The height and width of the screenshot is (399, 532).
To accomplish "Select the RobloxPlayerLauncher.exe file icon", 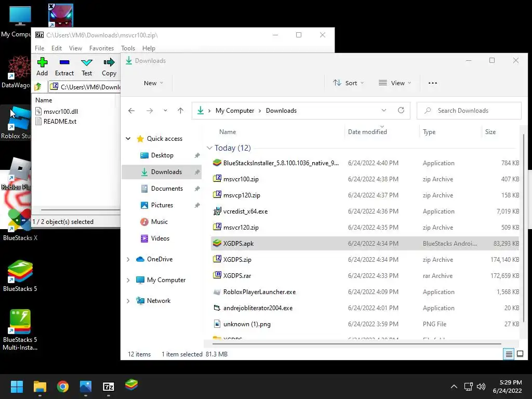I will click(217, 292).
